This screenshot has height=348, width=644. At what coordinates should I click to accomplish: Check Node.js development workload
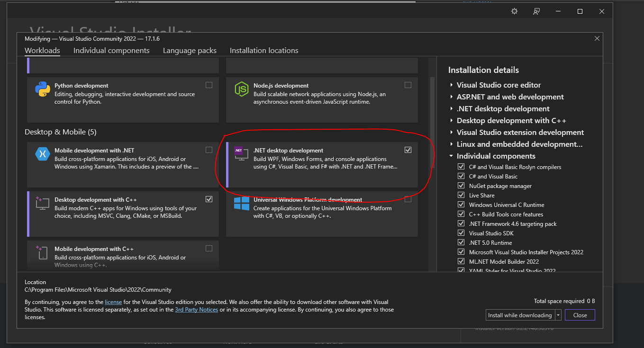pos(408,85)
